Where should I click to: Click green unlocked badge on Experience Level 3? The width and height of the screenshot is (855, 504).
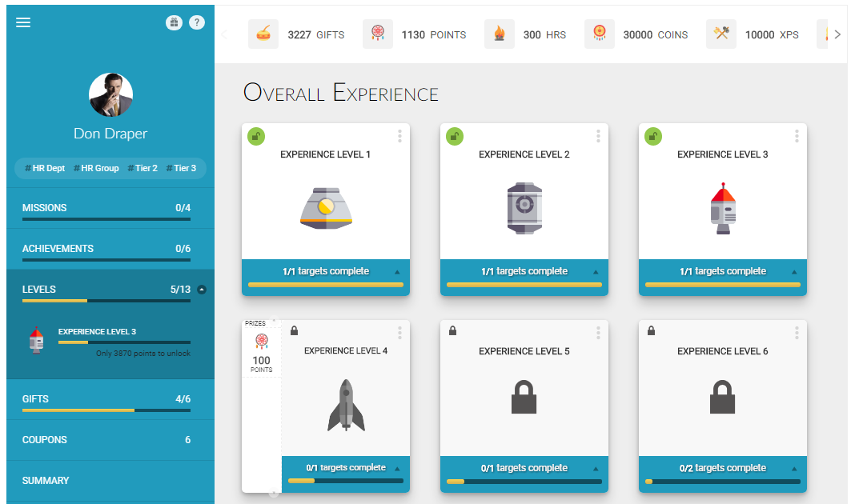(x=652, y=136)
